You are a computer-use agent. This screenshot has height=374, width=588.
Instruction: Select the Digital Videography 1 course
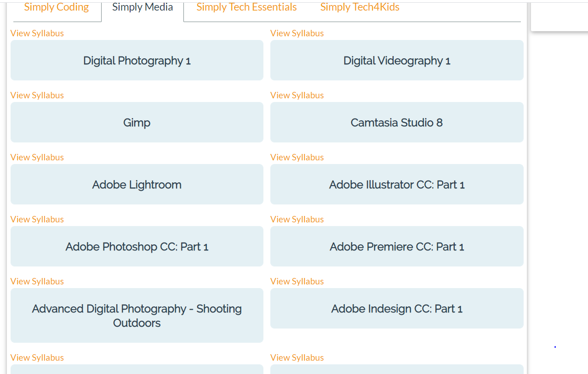(x=397, y=61)
